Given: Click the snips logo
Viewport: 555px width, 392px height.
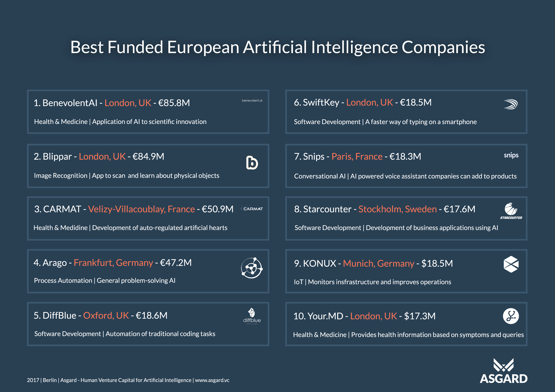Looking at the screenshot, I should (x=511, y=155).
